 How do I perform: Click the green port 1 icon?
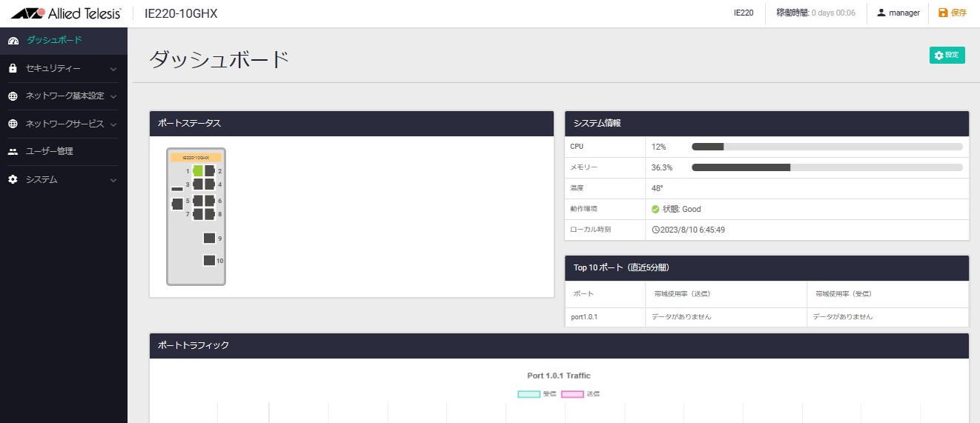point(198,171)
